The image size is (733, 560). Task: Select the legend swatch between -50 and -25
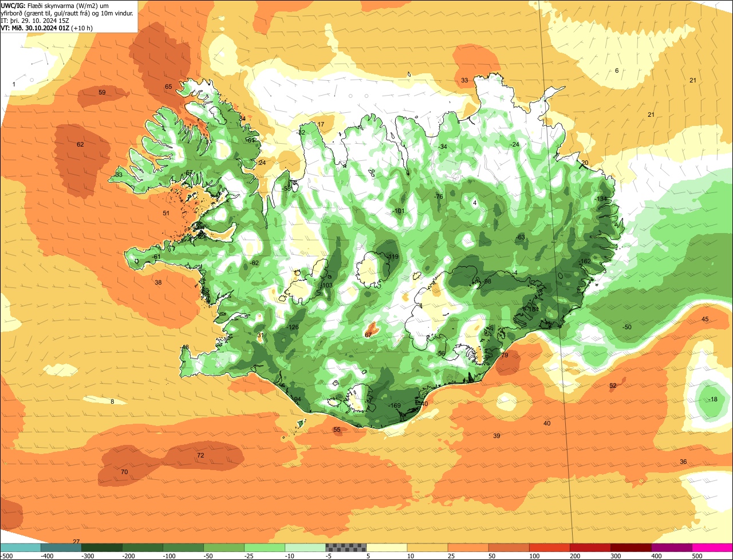(x=224, y=547)
